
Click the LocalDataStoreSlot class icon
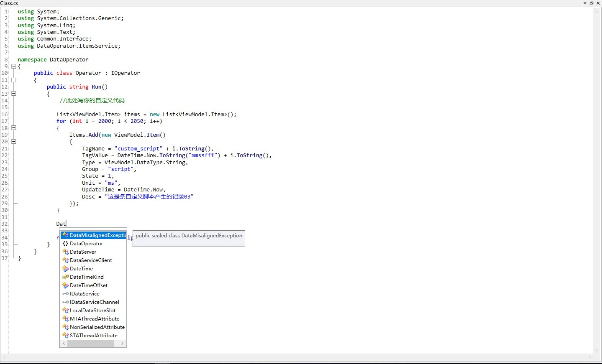point(65,311)
